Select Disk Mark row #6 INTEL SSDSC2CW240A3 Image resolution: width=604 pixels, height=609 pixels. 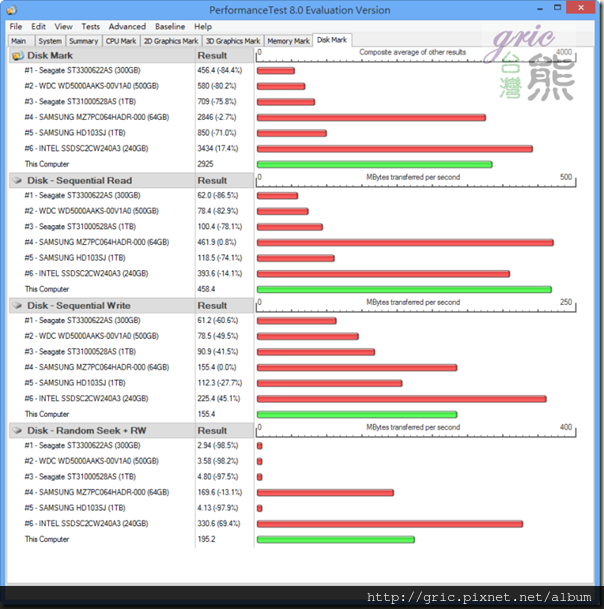(x=86, y=148)
